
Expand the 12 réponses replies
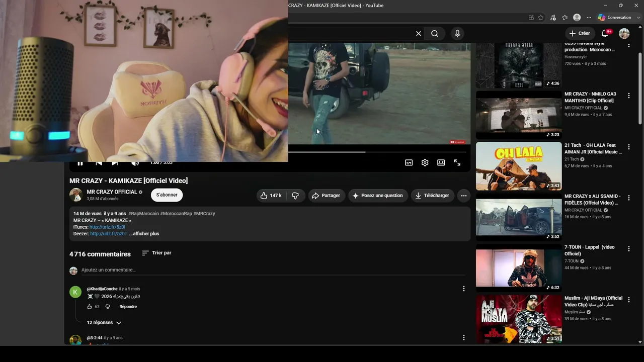104,323
